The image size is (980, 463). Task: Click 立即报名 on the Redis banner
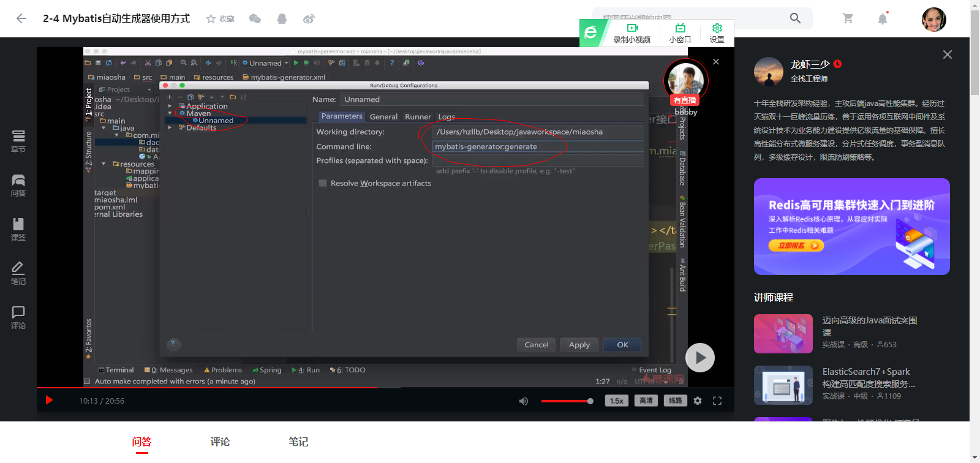[796, 246]
